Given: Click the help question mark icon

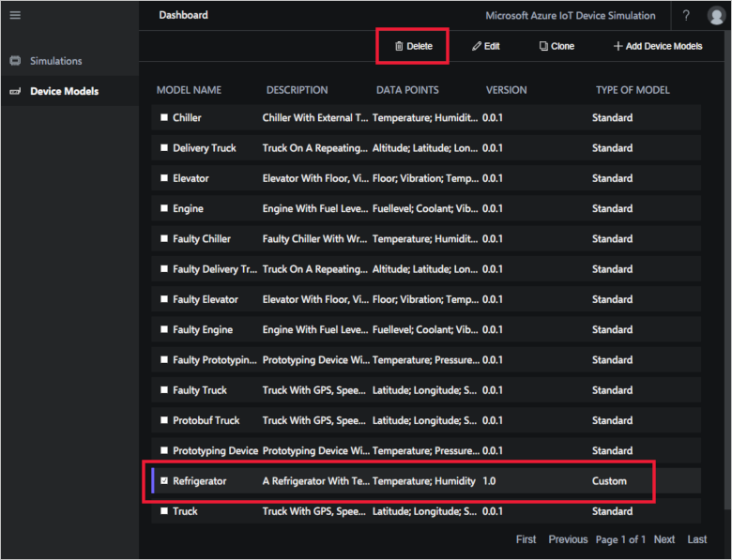Looking at the screenshot, I should click(x=686, y=16).
